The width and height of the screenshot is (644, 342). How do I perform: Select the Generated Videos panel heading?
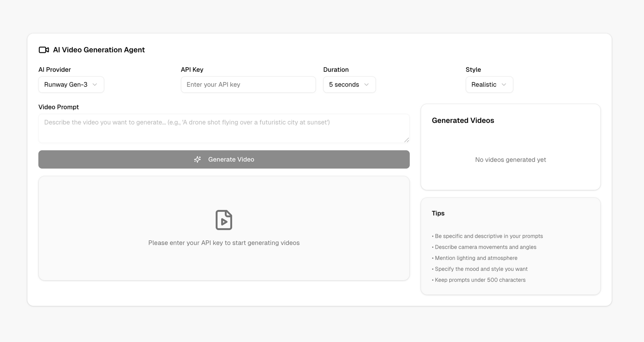coord(463,120)
